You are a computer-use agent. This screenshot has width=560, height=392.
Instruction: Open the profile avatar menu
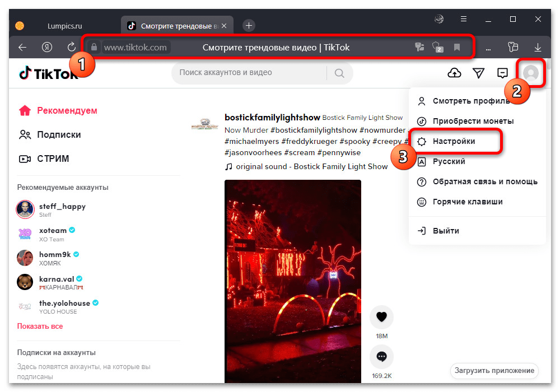(530, 73)
